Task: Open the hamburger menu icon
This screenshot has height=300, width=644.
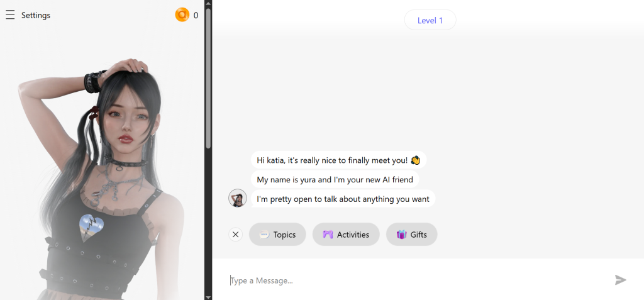Action: (10, 15)
